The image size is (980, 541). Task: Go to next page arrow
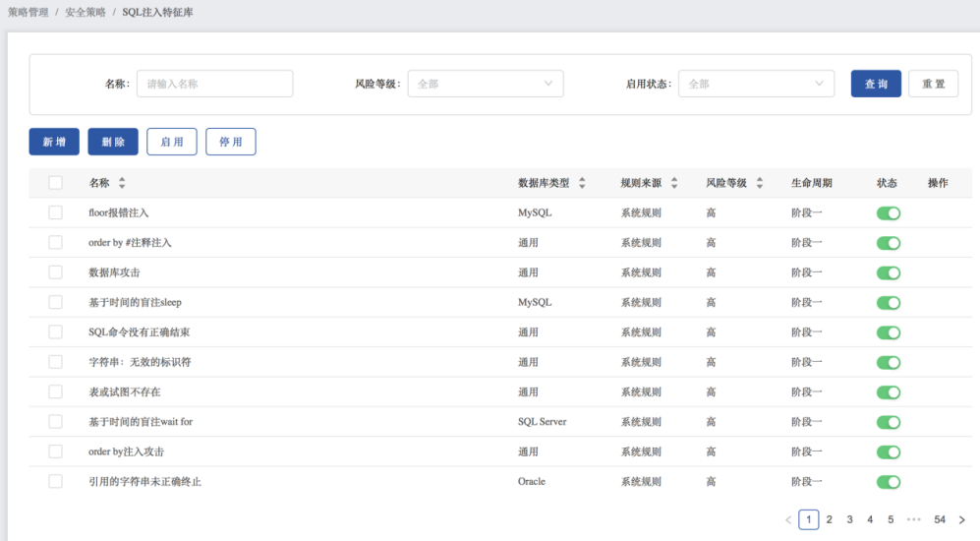pyautogui.click(x=962, y=519)
